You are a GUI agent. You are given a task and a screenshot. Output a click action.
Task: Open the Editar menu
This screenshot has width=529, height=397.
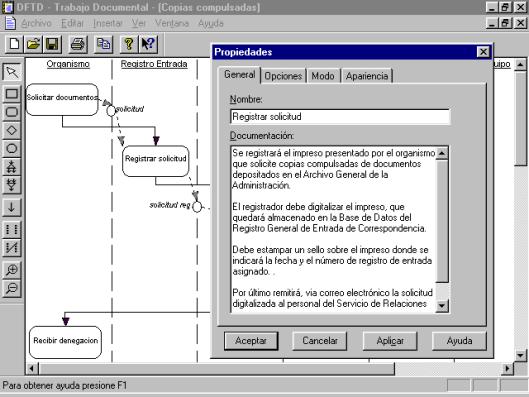(72, 23)
